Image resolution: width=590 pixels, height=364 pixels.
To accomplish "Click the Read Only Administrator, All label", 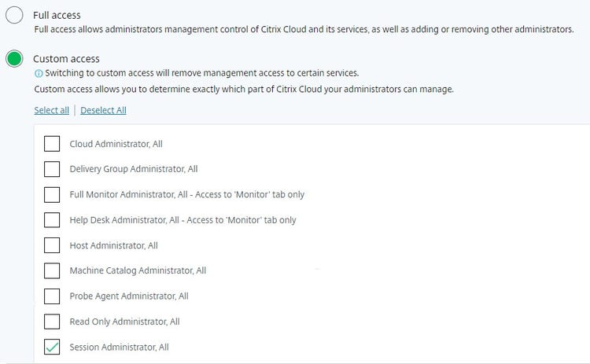I will click(x=124, y=322).
